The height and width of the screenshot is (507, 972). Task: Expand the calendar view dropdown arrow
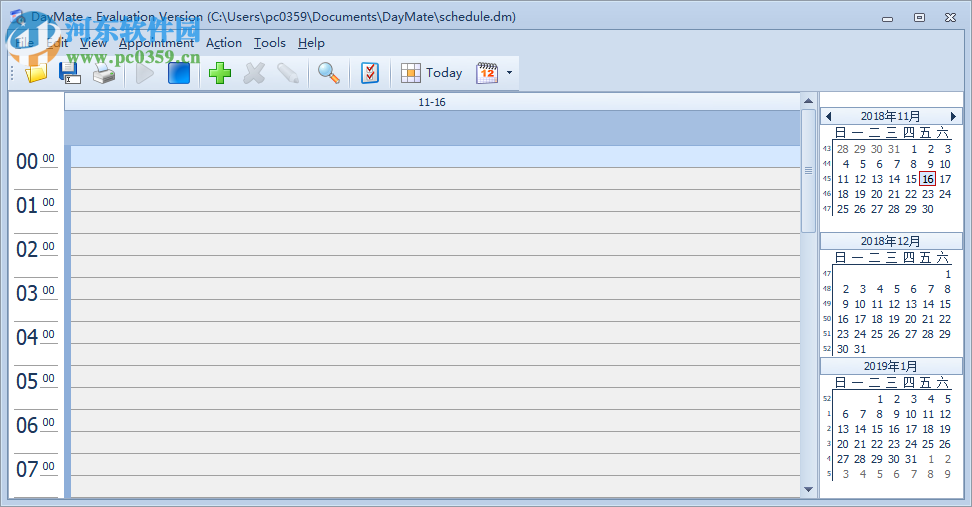(x=510, y=73)
